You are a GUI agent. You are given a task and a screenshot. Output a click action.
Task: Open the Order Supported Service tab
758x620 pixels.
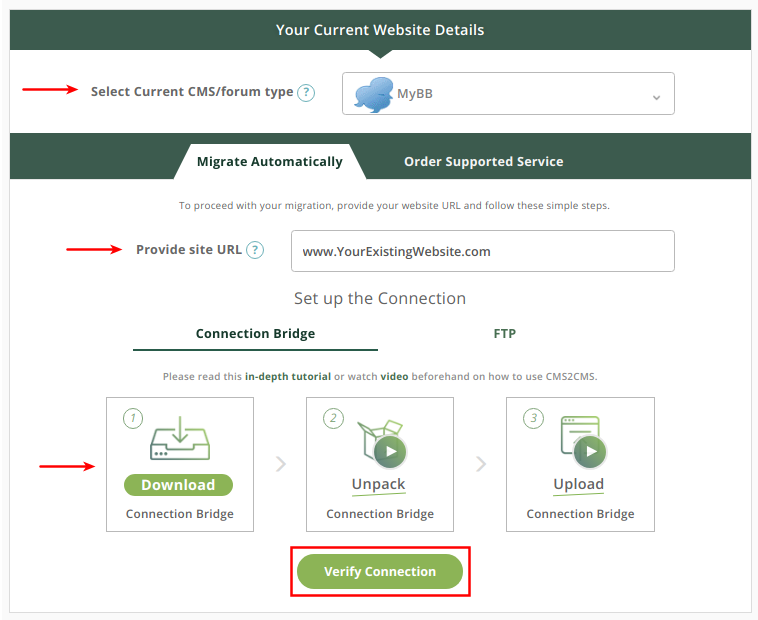click(483, 161)
